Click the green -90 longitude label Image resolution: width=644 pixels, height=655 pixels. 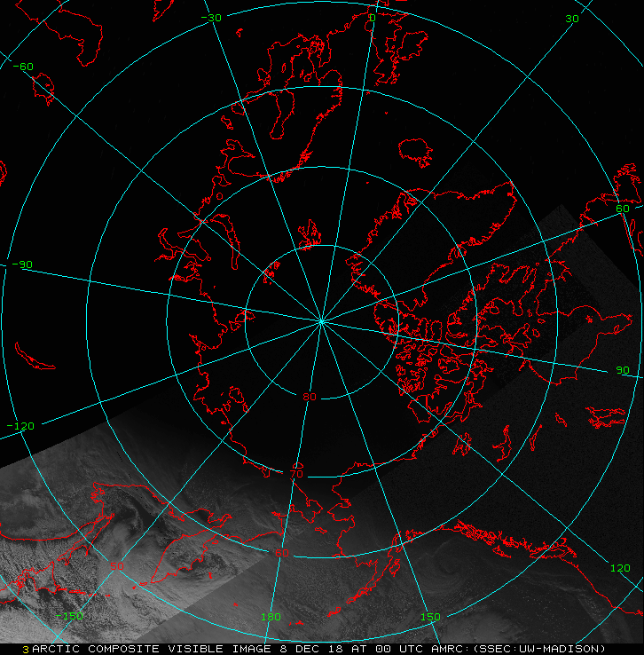tap(22, 264)
